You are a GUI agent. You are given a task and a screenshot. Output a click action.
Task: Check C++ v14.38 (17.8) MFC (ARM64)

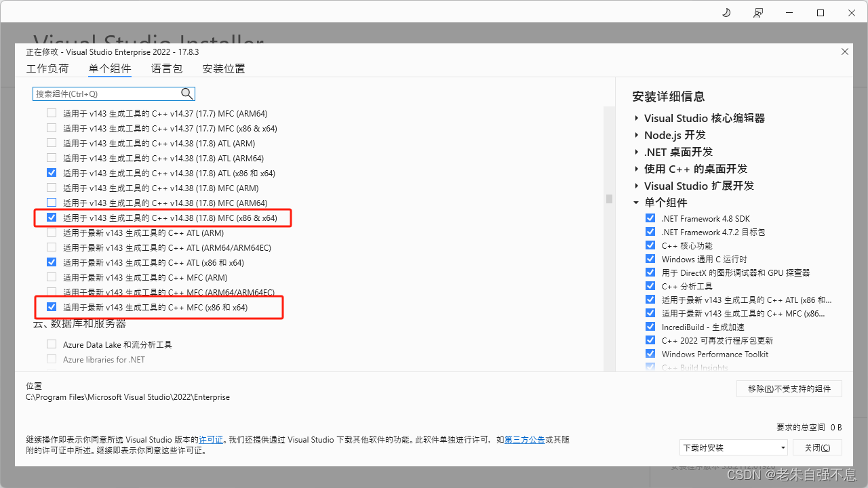click(52, 203)
